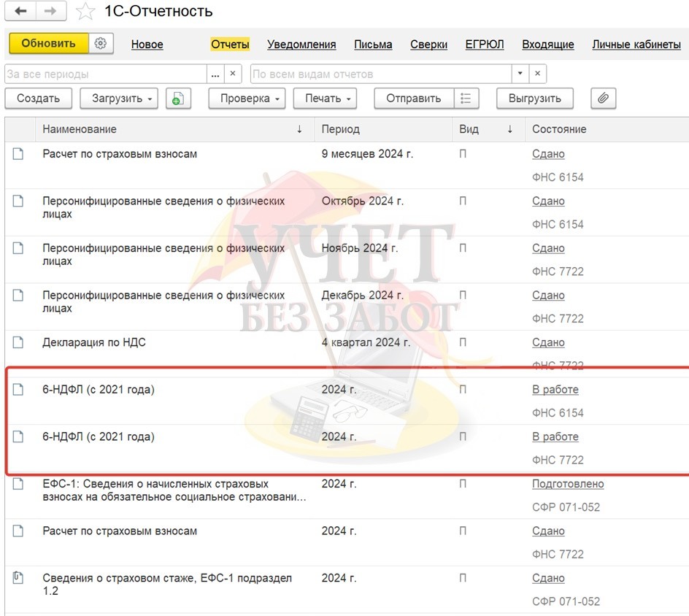Image resolution: width=689 pixels, height=616 pixels.
Task: Open the Подготовлено status of ЕФС-1 report
Action: coord(568,484)
